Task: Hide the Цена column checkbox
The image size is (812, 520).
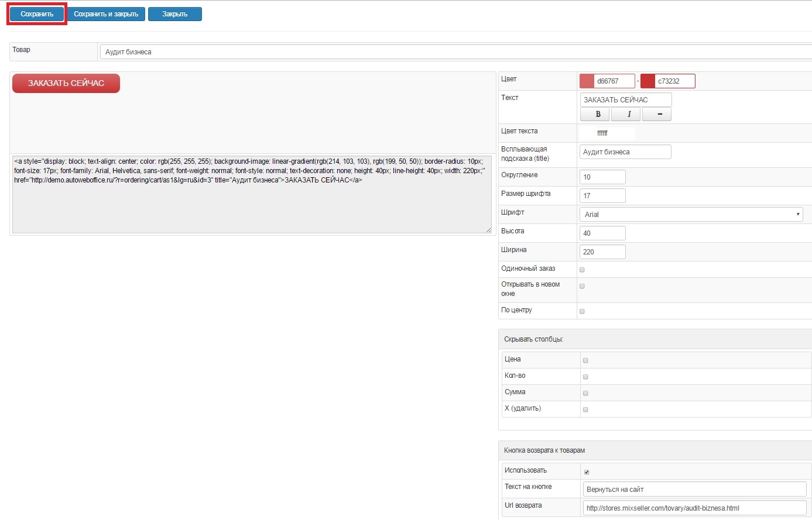Action: click(x=585, y=360)
